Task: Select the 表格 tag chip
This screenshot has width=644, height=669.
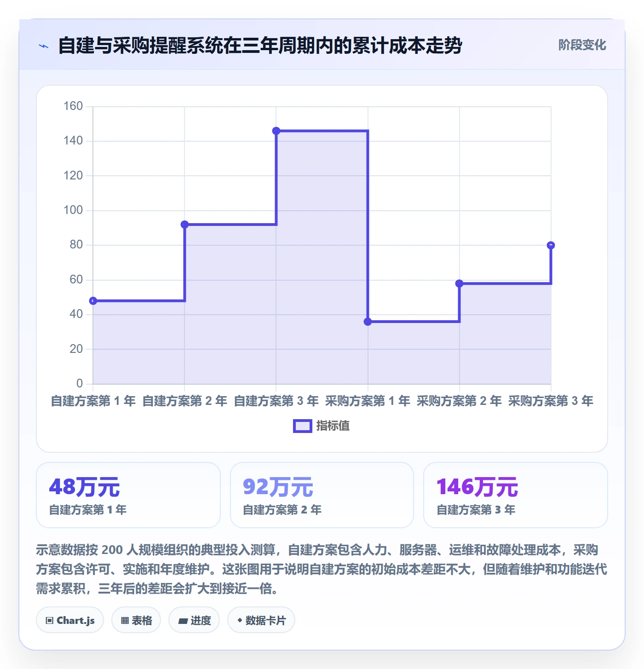Action: pos(136,620)
